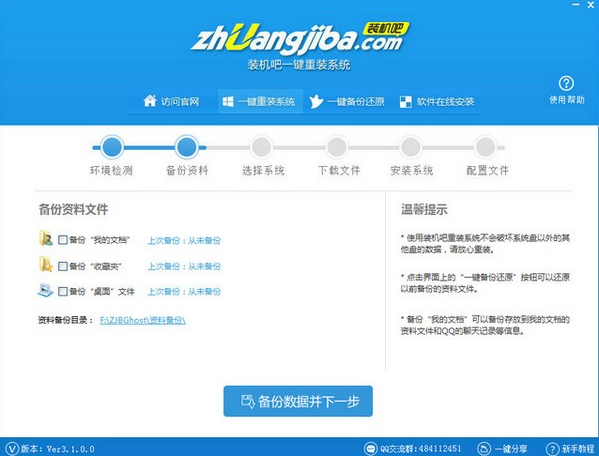
Task: Select the 软件在线安装 tab
Action: (x=437, y=102)
